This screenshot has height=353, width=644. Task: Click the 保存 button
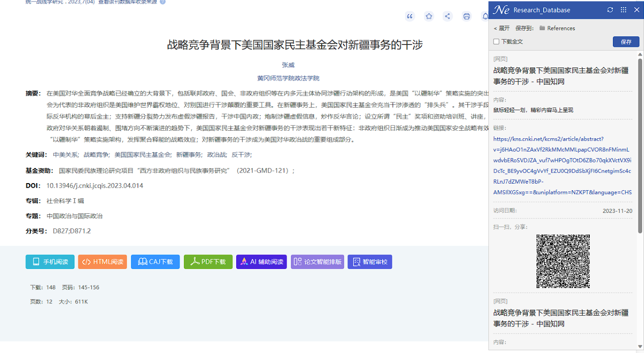pos(626,42)
